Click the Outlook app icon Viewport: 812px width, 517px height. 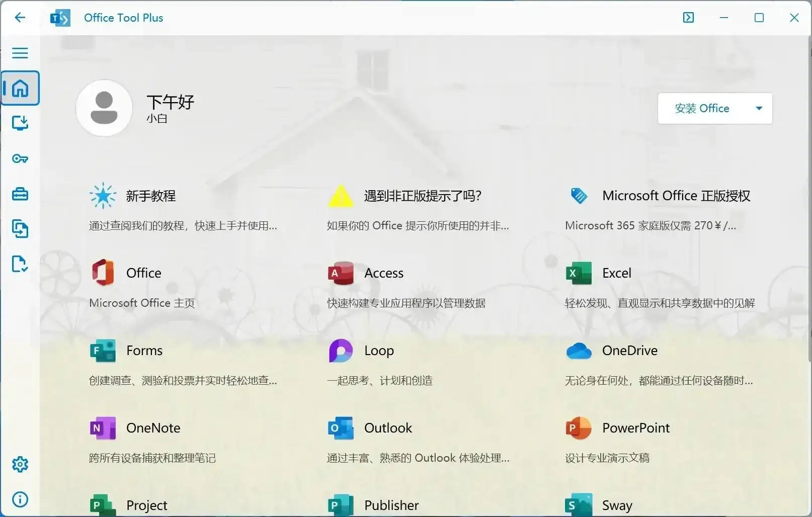pyautogui.click(x=341, y=428)
